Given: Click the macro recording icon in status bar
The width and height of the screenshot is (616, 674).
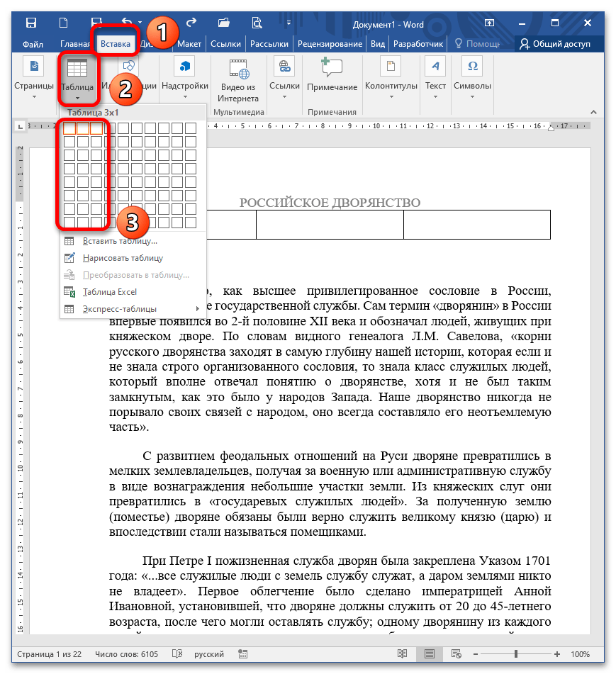Looking at the screenshot, I should click(243, 654).
